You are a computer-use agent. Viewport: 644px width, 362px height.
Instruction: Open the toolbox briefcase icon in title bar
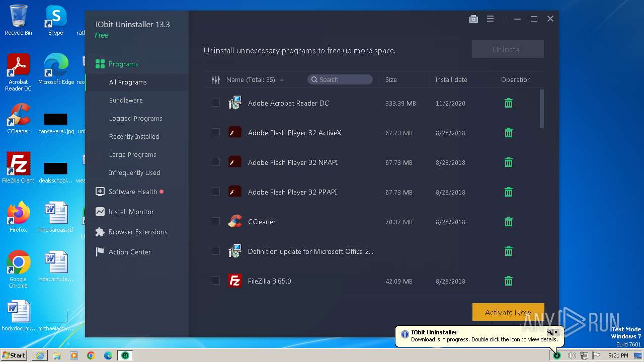tap(473, 19)
